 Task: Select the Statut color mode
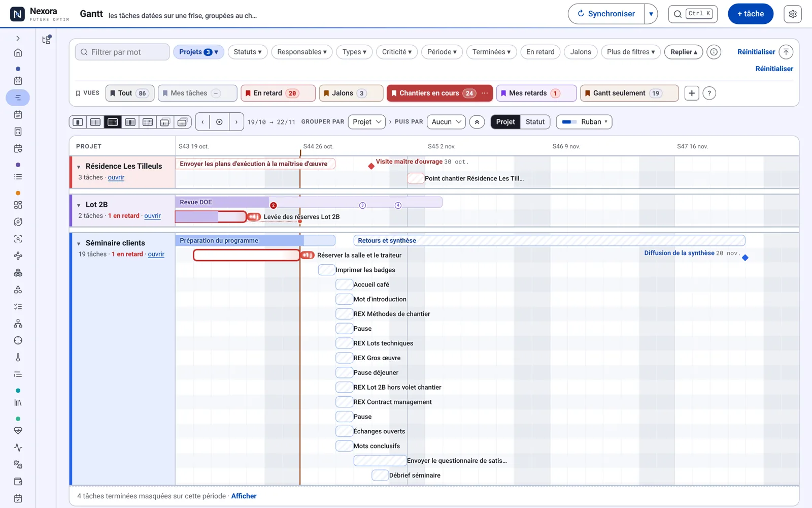tap(535, 122)
